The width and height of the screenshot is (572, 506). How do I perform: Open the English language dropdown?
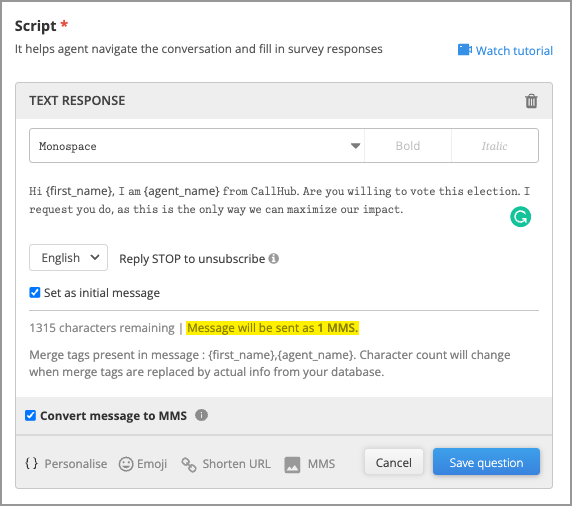[x=69, y=258]
